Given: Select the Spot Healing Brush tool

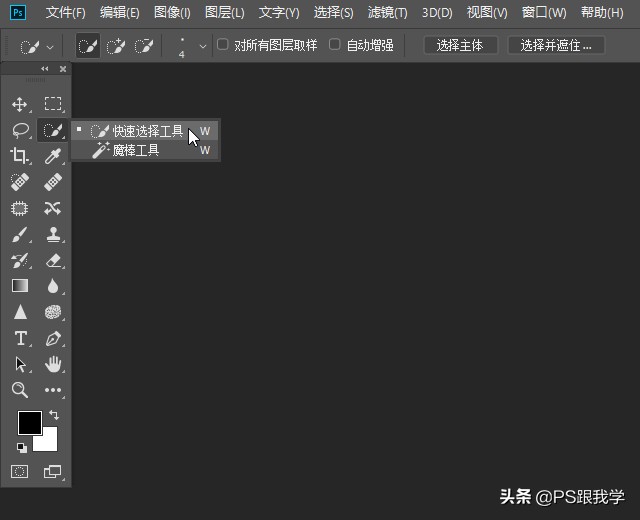Looking at the screenshot, I should click(x=20, y=182).
